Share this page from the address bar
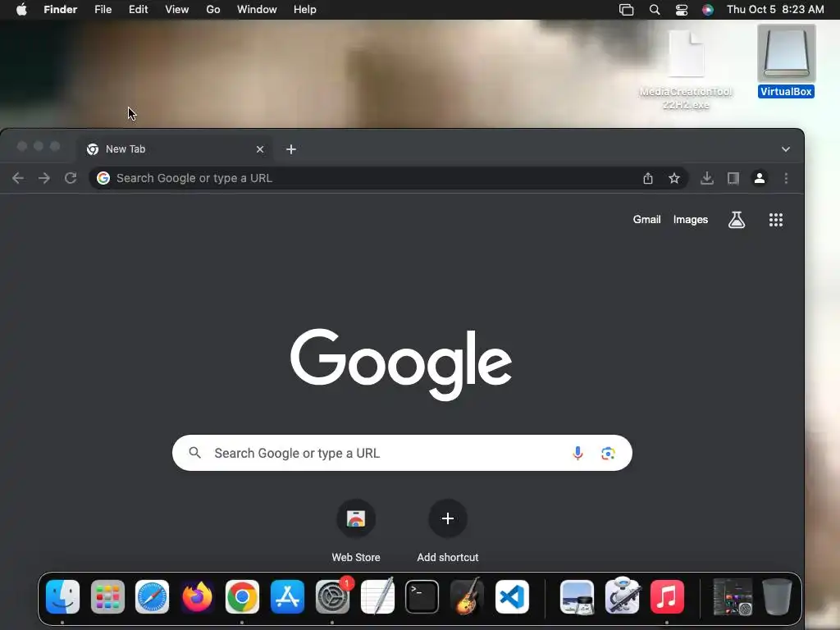Screen dimensions: 840x630 (648, 178)
